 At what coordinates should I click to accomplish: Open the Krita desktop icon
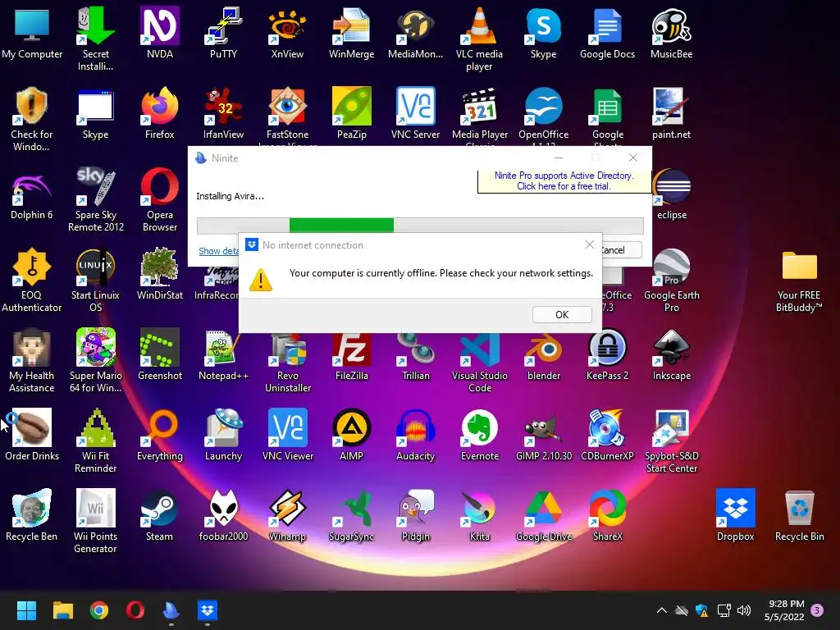[x=479, y=515]
